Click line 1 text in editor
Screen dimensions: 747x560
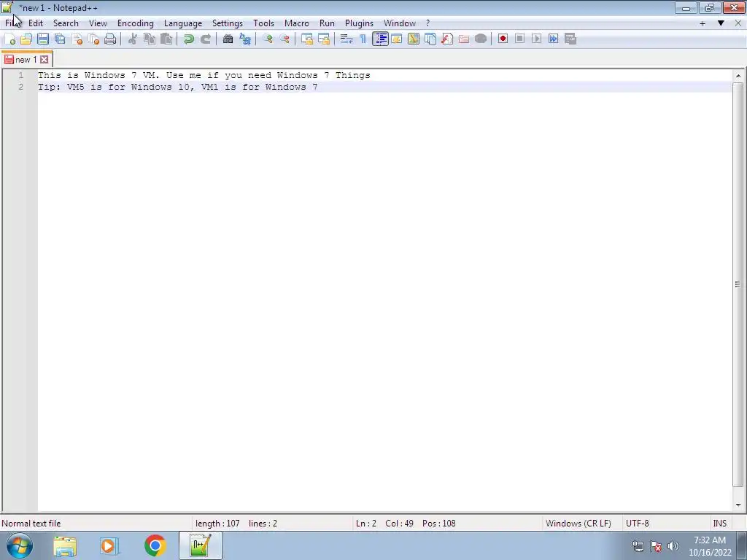click(204, 75)
